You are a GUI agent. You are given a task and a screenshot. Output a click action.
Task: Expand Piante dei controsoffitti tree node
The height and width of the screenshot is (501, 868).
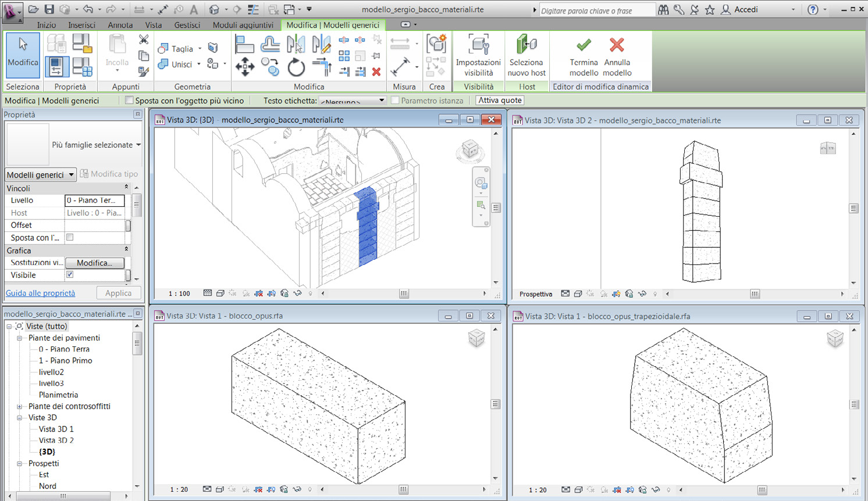coord(19,407)
